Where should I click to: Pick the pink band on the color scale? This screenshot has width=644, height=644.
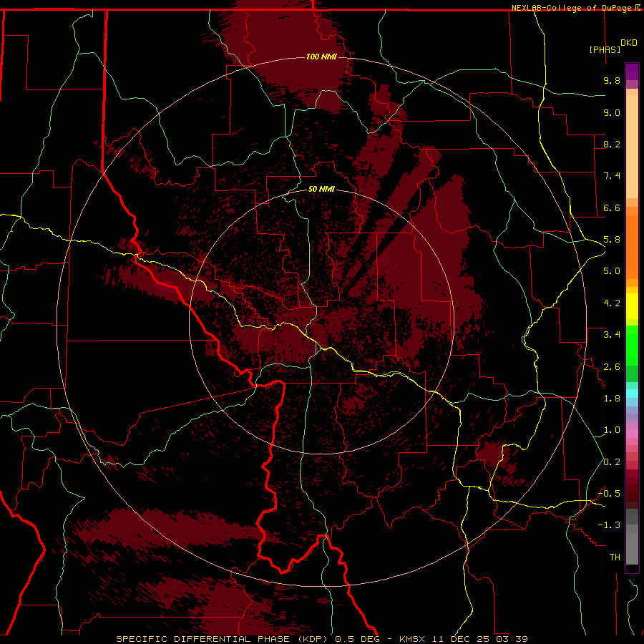[x=632, y=434]
